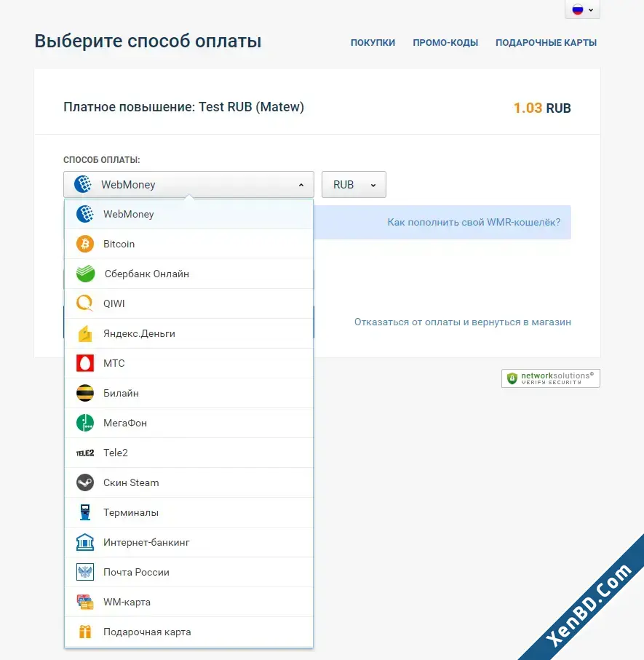This screenshot has width=644, height=660.
Task: Click the orange Bitcoin icon
Action: click(x=85, y=244)
